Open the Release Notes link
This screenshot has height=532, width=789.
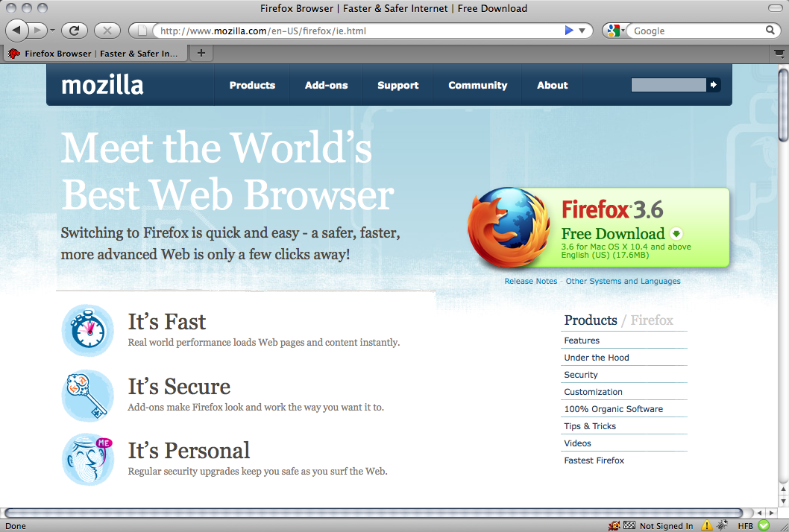click(530, 281)
